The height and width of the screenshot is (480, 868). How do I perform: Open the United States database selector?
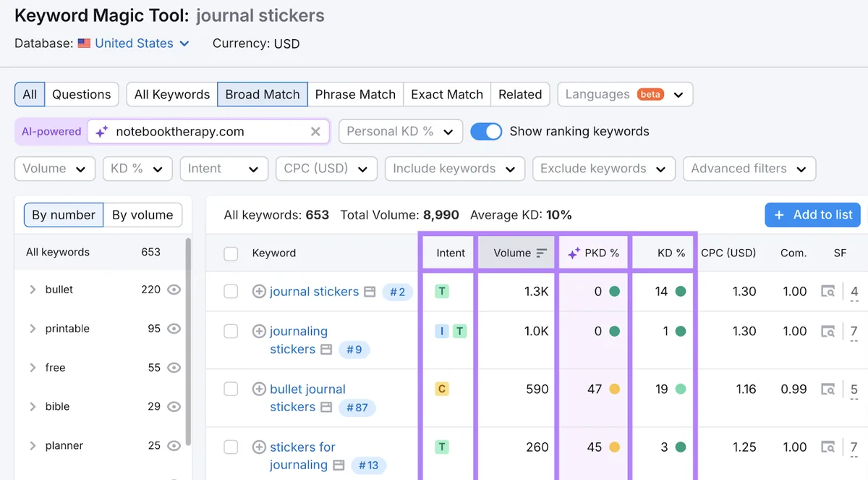click(x=134, y=43)
